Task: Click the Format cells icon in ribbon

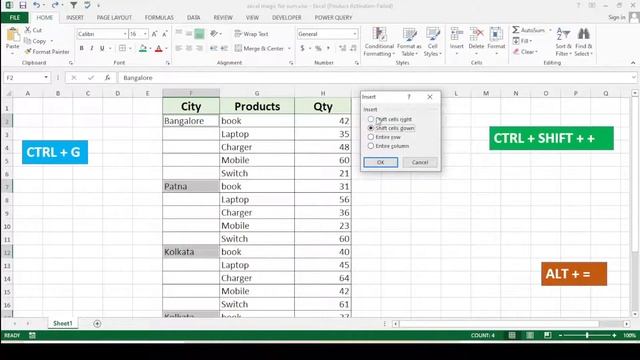Action: (x=496, y=34)
